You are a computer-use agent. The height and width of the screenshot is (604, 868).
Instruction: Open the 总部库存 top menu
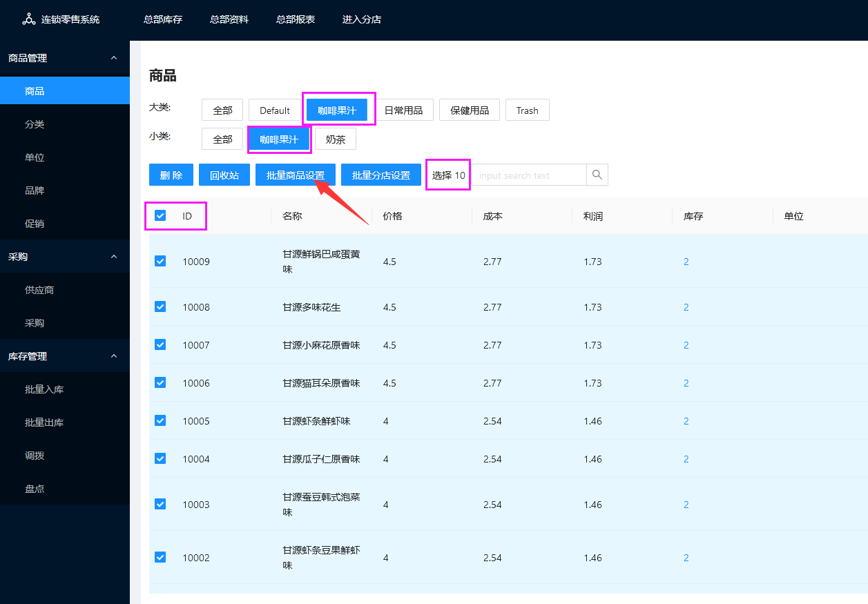pyautogui.click(x=163, y=19)
